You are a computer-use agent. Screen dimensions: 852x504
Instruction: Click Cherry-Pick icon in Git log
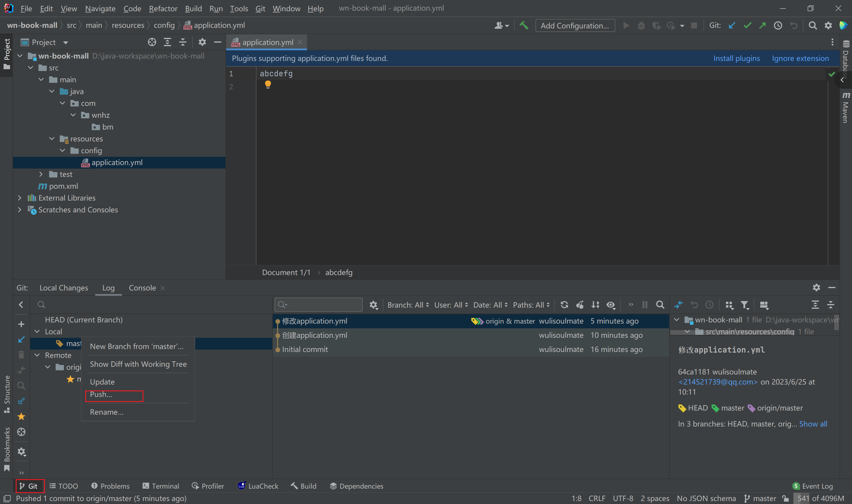pos(580,305)
